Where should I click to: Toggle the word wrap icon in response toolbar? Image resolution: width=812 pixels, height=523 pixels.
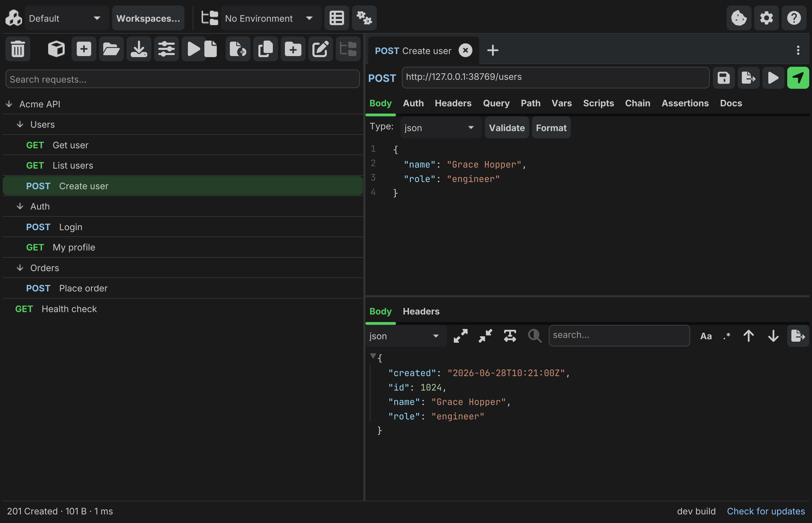click(510, 336)
